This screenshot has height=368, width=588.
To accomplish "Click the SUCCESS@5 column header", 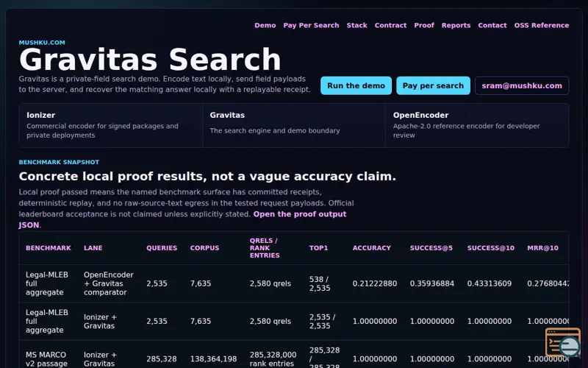I will coord(431,248).
